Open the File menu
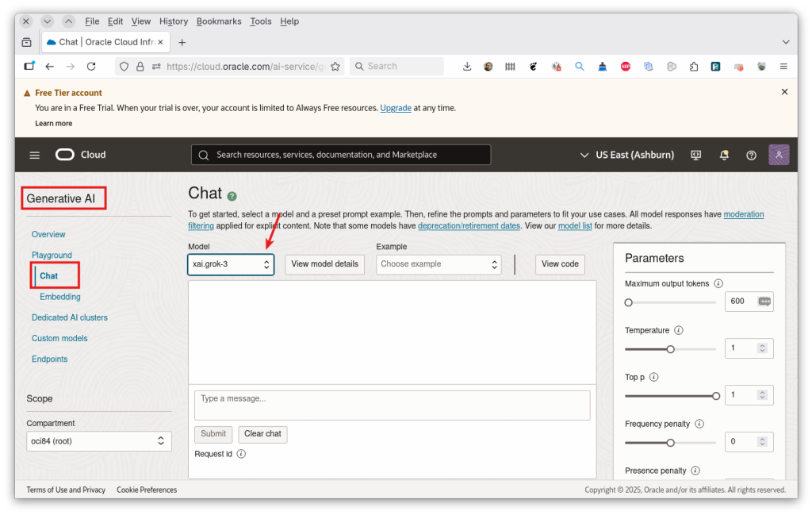 pyautogui.click(x=92, y=21)
